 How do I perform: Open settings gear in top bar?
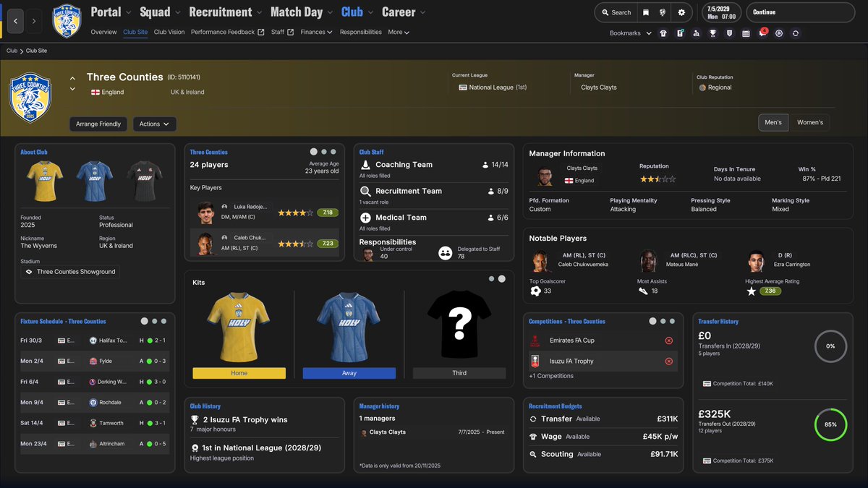681,12
